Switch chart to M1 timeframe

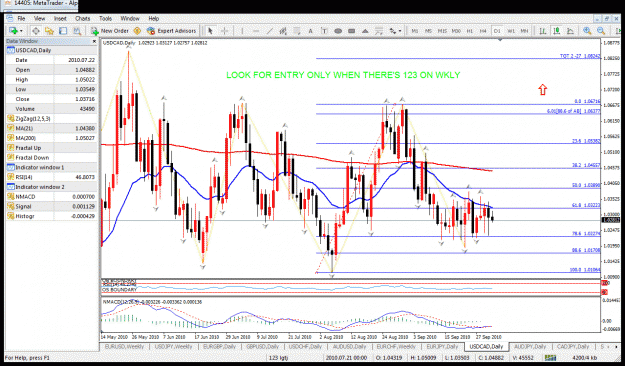415,31
